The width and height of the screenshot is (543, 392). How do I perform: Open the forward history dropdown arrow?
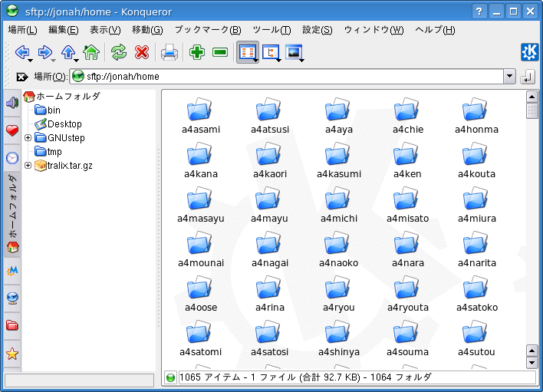click(x=54, y=61)
